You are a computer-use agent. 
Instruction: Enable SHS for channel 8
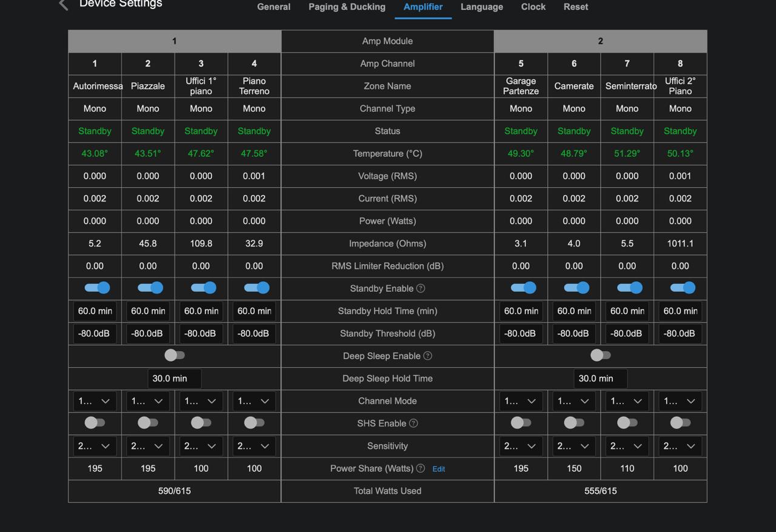(680, 422)
